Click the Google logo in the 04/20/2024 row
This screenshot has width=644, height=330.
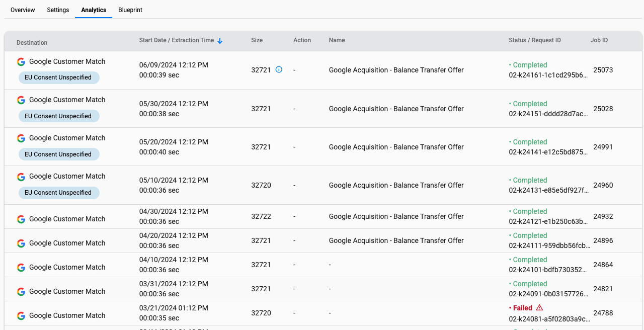pyautogui.click(x=21, y=243)
